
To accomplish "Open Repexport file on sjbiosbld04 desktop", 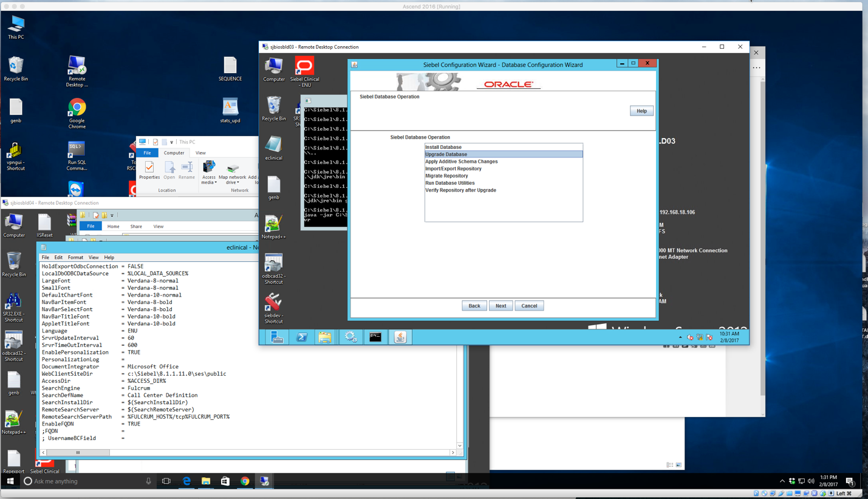I will [x=13, y=462].
